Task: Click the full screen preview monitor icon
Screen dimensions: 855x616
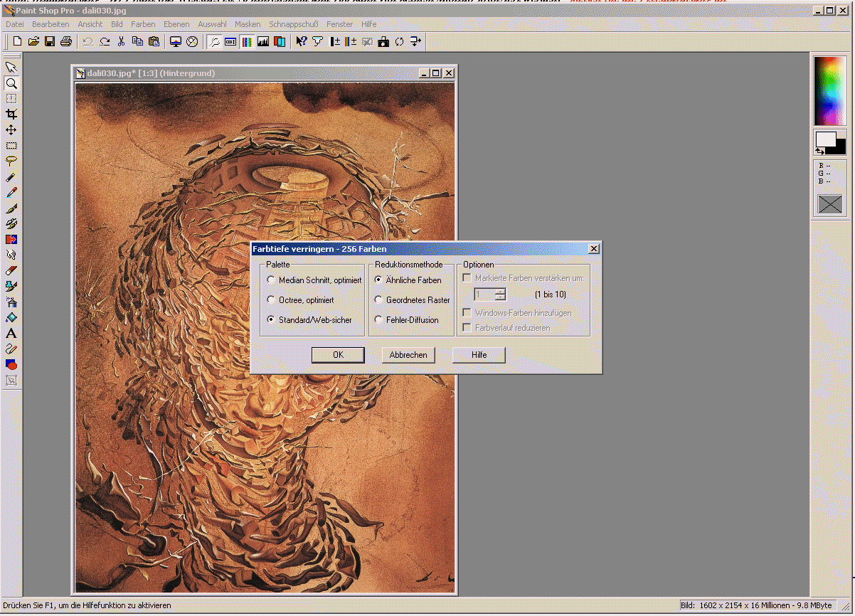Action: coord(176,42)
